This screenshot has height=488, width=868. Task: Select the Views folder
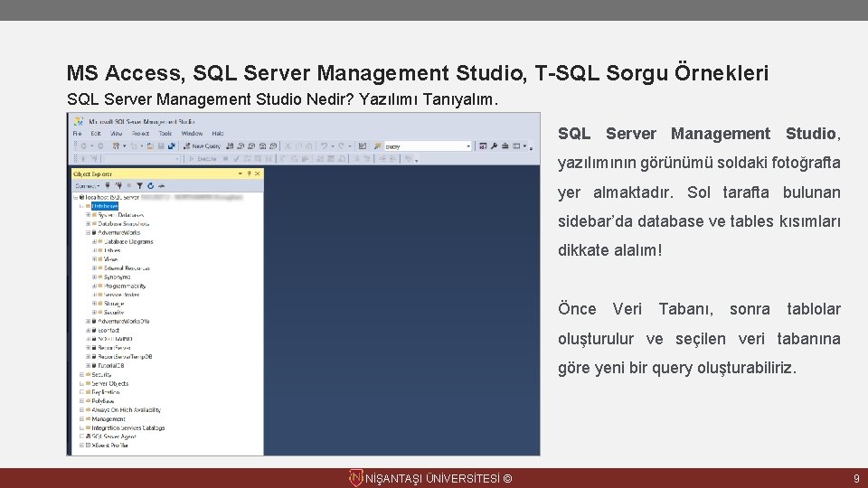110,259
